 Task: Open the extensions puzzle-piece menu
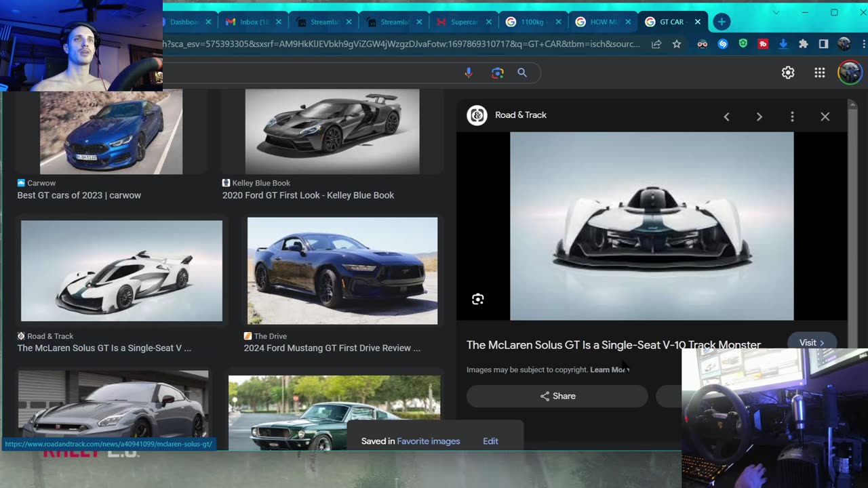(804, 44)
